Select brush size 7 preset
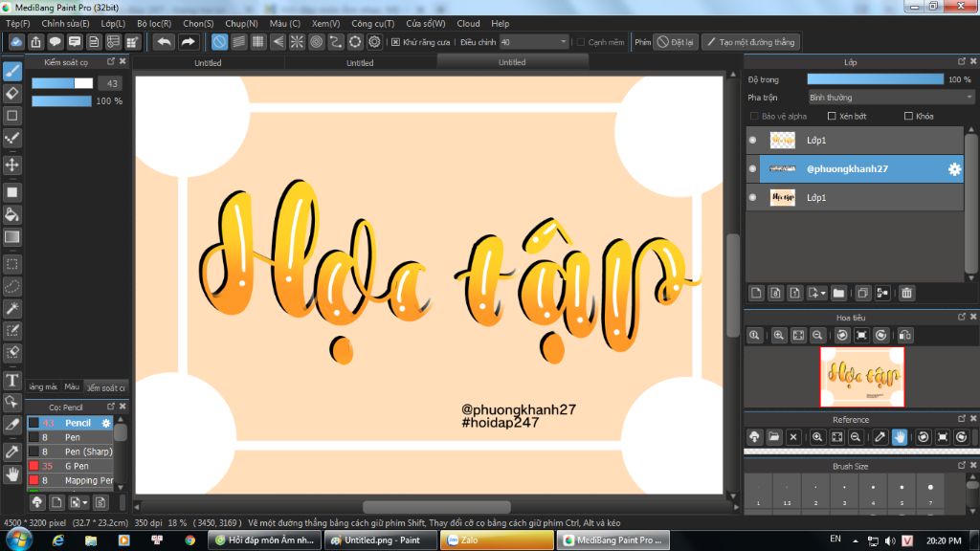This screenshot has height=551, width=980. pyautogui.click(x=930, y=493)
